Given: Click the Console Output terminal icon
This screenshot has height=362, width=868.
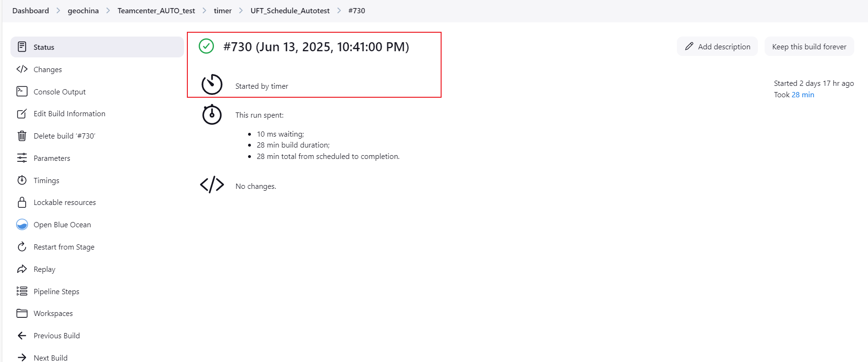Looking at the screenshot, I should pos(22,91).
